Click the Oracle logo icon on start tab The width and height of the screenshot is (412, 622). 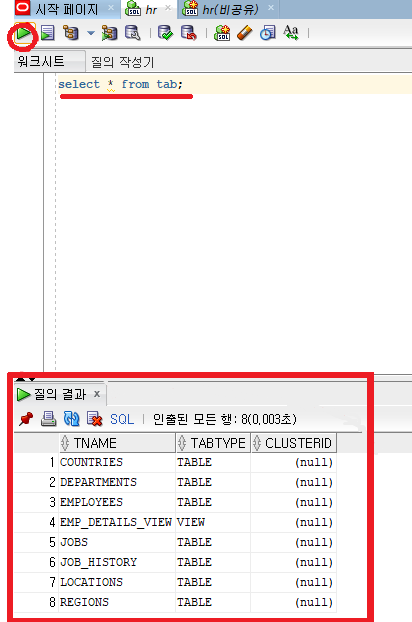point(22,7)
